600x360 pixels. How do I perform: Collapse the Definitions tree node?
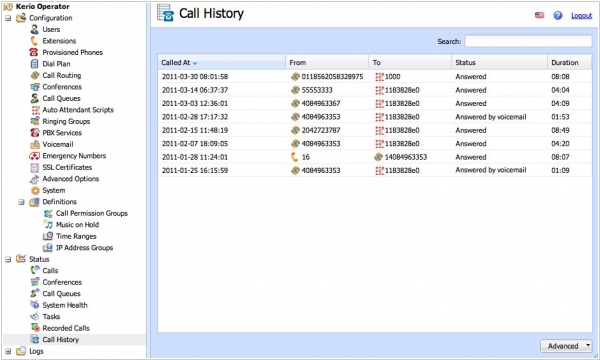pyautogui.click(x=21, y=202)
